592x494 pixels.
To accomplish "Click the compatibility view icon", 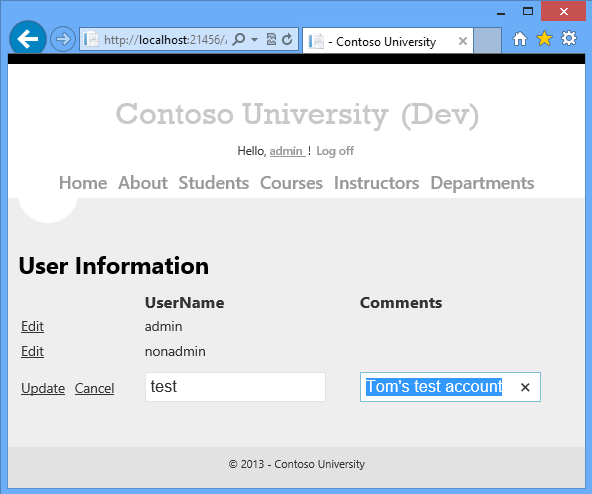I will click(271, 39).
